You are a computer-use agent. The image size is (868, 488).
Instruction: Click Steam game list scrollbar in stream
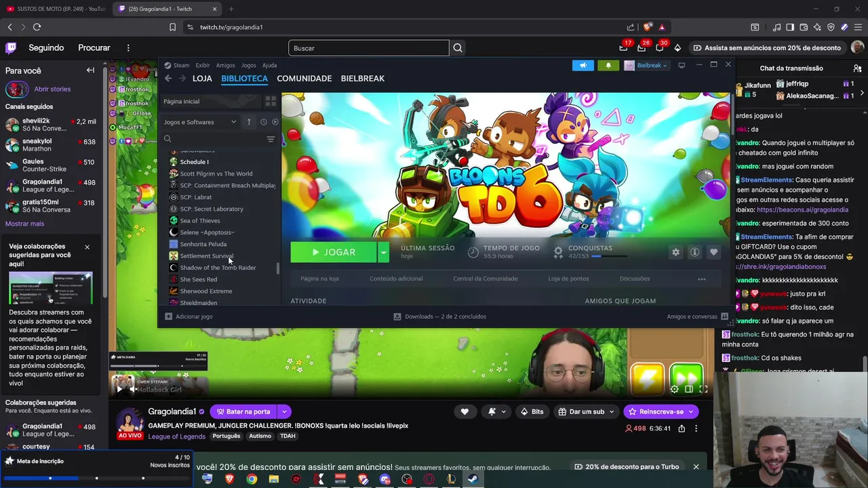(278, 268)
